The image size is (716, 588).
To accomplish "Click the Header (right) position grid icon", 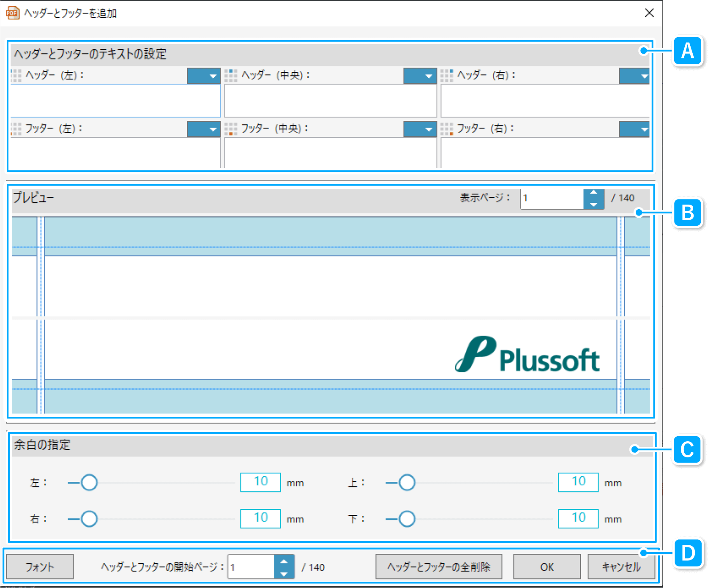I will [x=447, y=76].
